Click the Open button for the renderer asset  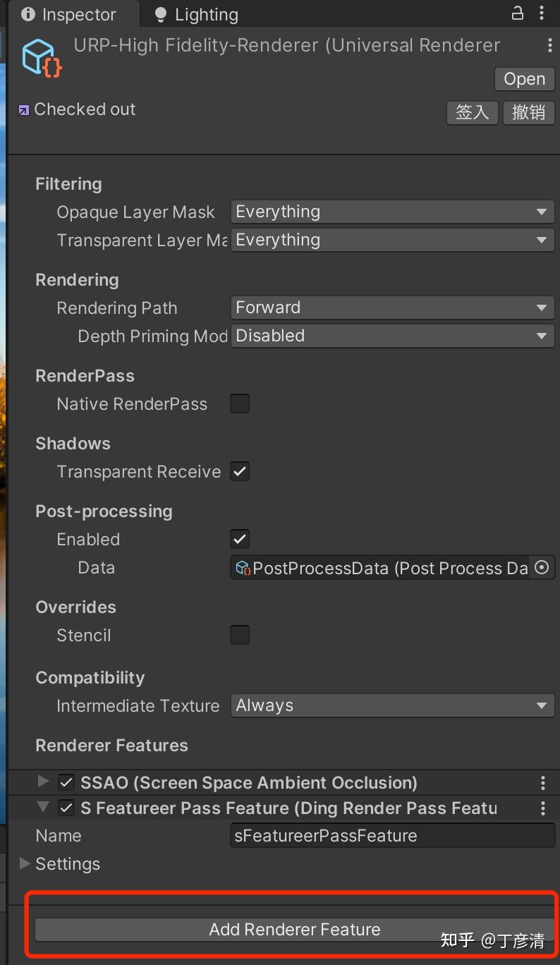point(524,78)
